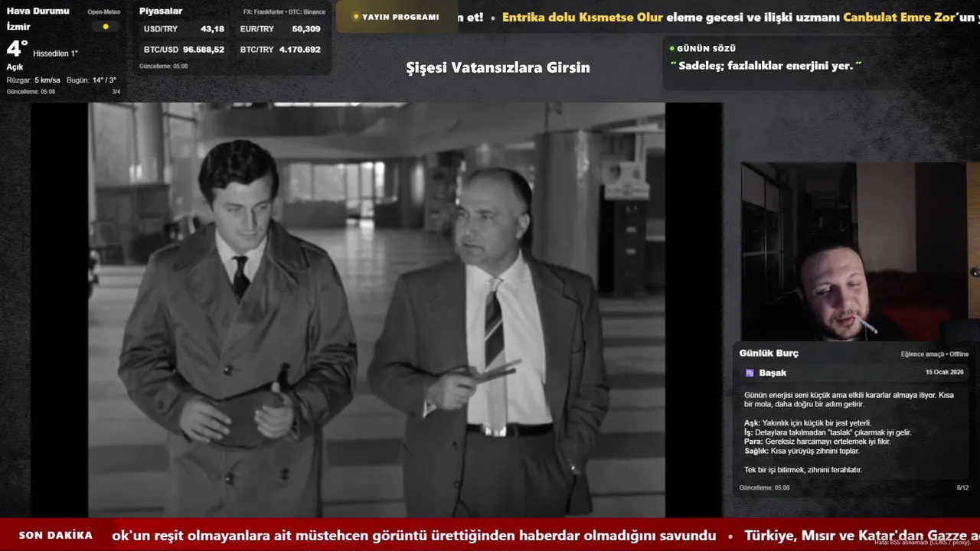Screen dimensions: 980x551
Task: Click the İş horoscope line
Action: (828, 432)
